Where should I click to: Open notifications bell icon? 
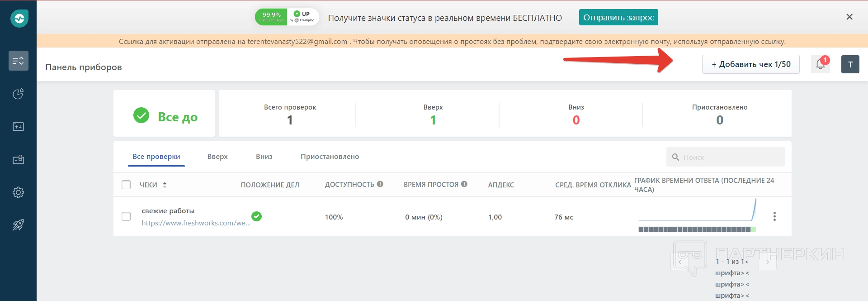click(x=820, y=64)
